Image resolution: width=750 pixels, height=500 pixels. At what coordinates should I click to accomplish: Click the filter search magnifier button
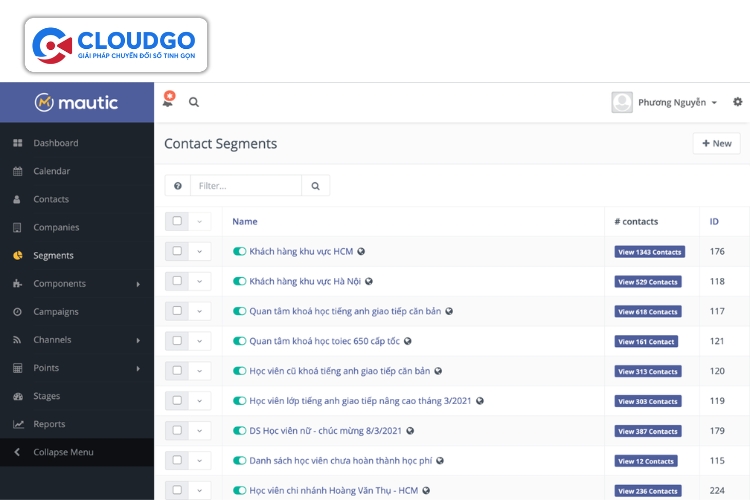pos(315,186)
